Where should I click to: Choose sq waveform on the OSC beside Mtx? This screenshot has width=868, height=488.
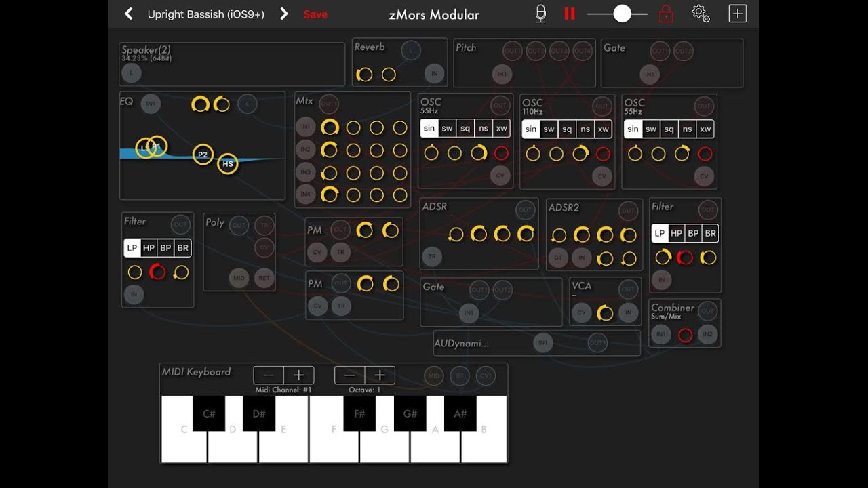pos(465,129)
